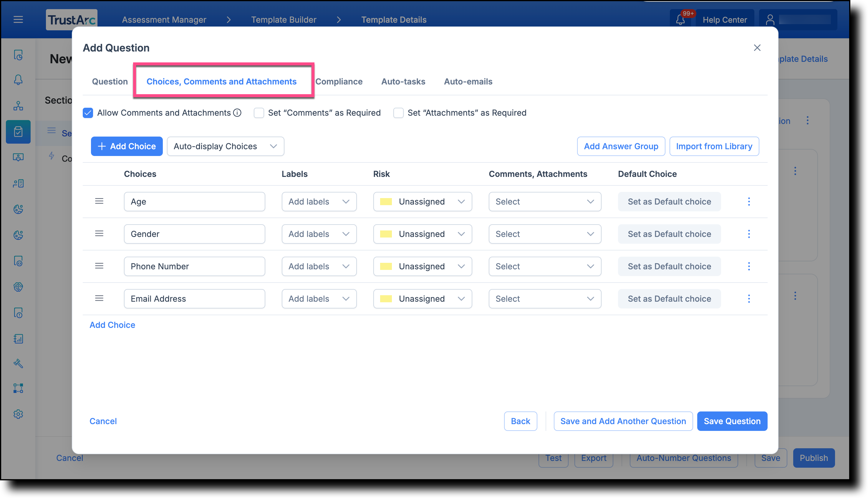This screenshot has width=868, height=498.
Task: Switch to the Auto-tasks tab
Action: pyautogui.click(x=403, y=82)
